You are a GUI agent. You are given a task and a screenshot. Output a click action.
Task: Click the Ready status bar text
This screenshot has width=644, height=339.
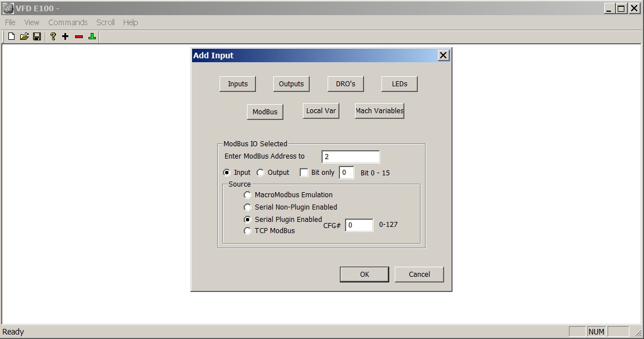[x=13, y=332]
